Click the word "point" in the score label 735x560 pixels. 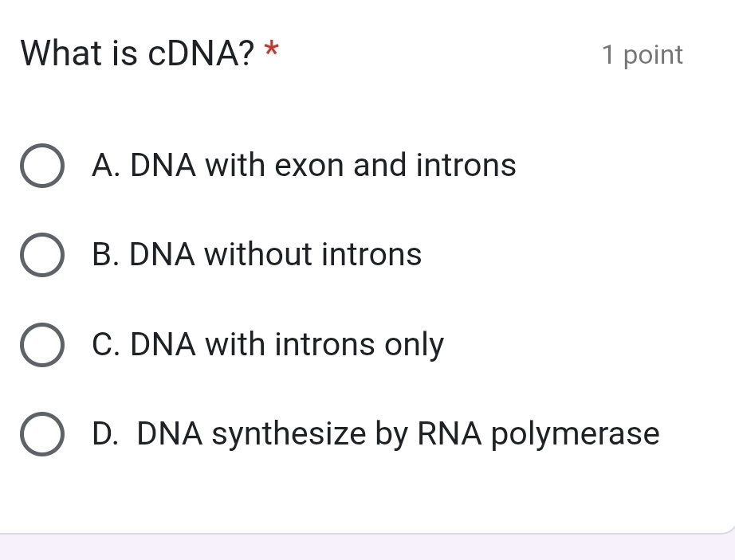pos(654,55)
